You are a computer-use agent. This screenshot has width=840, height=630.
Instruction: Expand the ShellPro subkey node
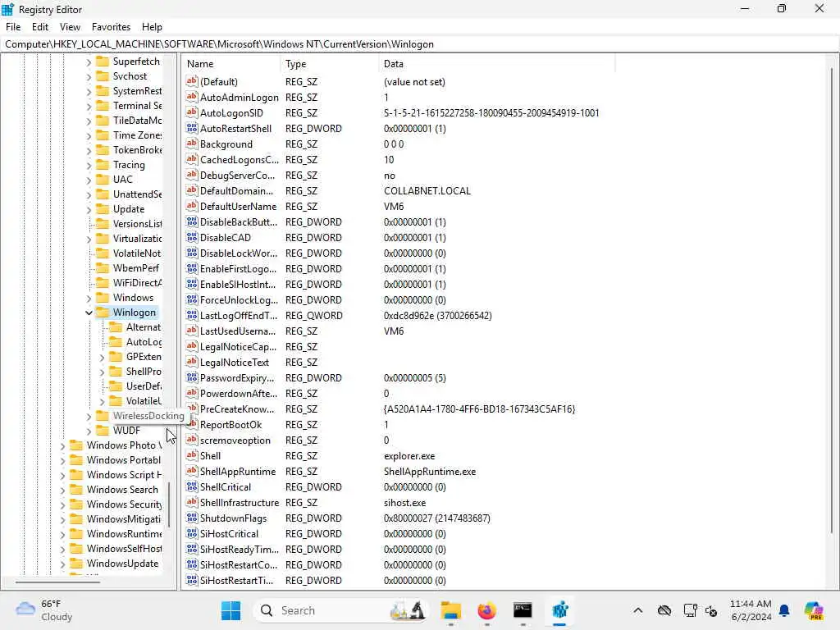pyautogui.click(x=102, y=372)
